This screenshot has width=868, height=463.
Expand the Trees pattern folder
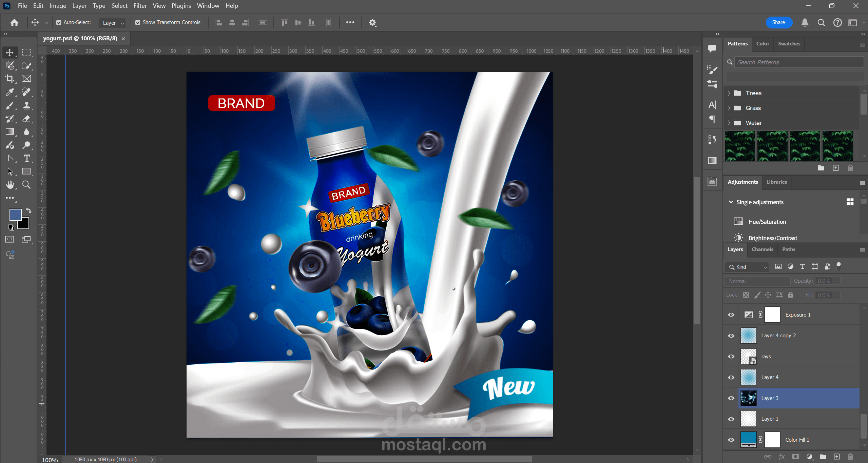pyautogui.click(x=729, y=93)
